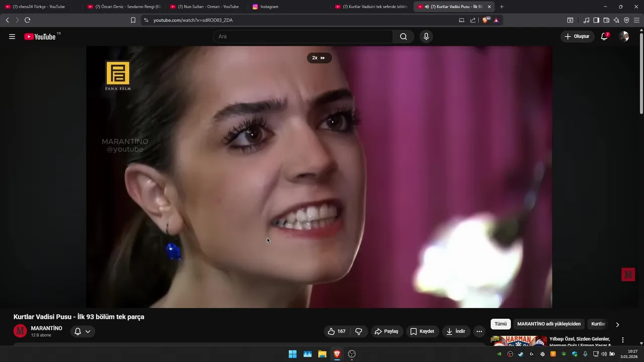Image resolution: width=644 pixels, height=362 pixels.
Task: Click the Kaydet save button
Action: [x=422, y=331]
